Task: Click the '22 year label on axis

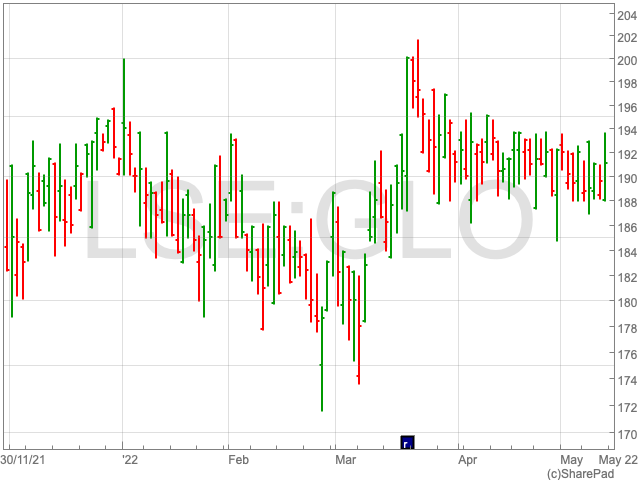Action: coord(129,460)
